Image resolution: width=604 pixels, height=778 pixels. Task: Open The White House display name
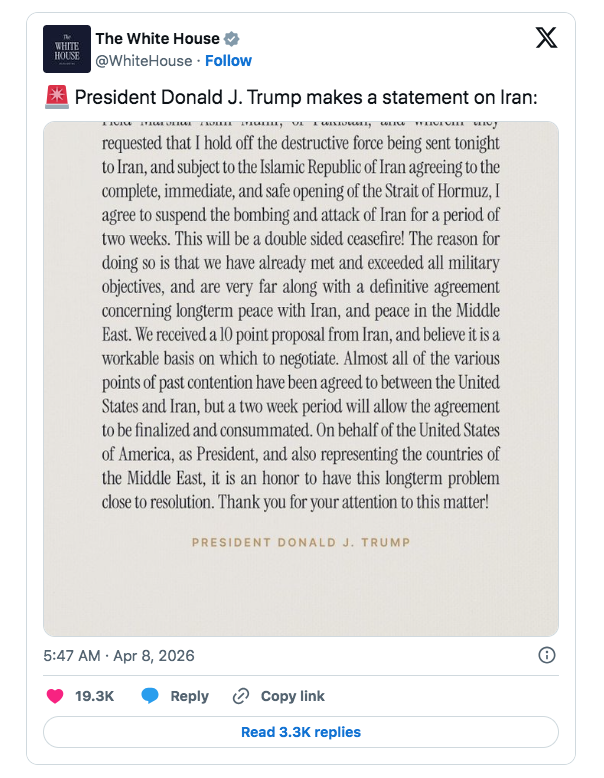coord(157,39)
